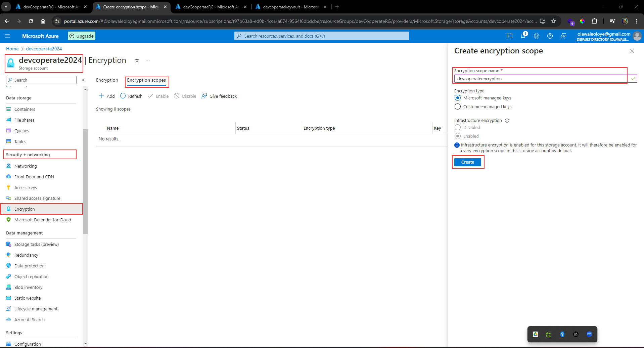Open the feedback icon in the top bar

pos(563,36)
